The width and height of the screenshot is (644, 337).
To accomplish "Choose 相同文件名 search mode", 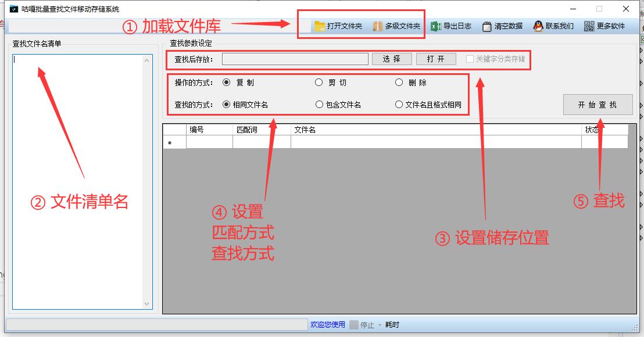I will point(226,105).
